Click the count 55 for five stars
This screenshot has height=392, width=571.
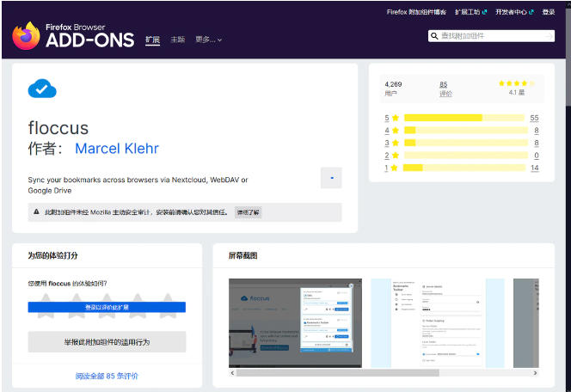(534, 118)
